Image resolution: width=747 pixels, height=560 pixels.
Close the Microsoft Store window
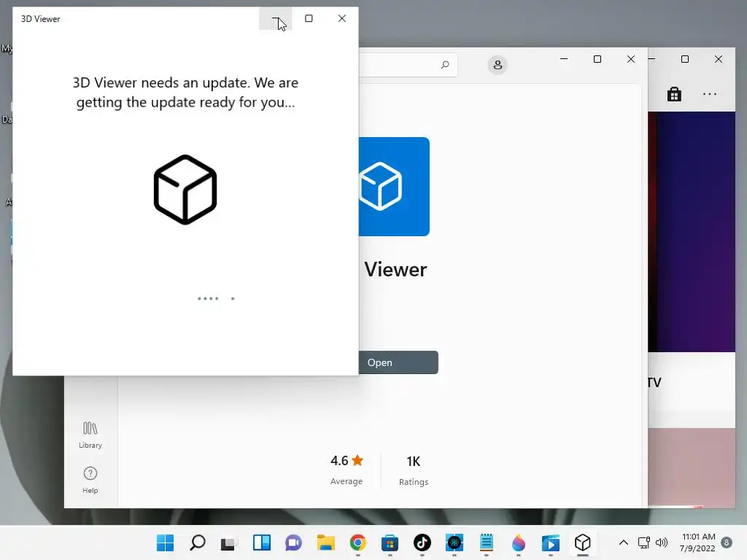(631, 59)
